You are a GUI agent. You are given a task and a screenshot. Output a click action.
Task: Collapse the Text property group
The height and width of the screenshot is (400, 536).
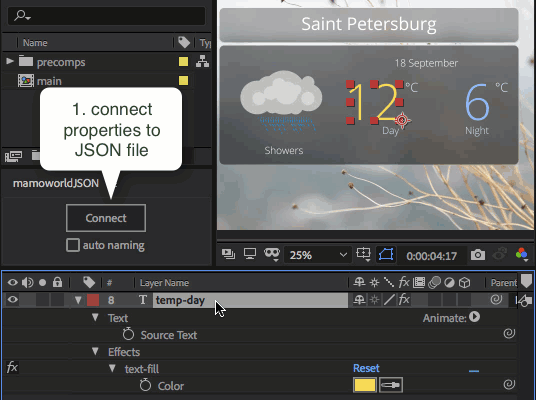click(95, 318)
